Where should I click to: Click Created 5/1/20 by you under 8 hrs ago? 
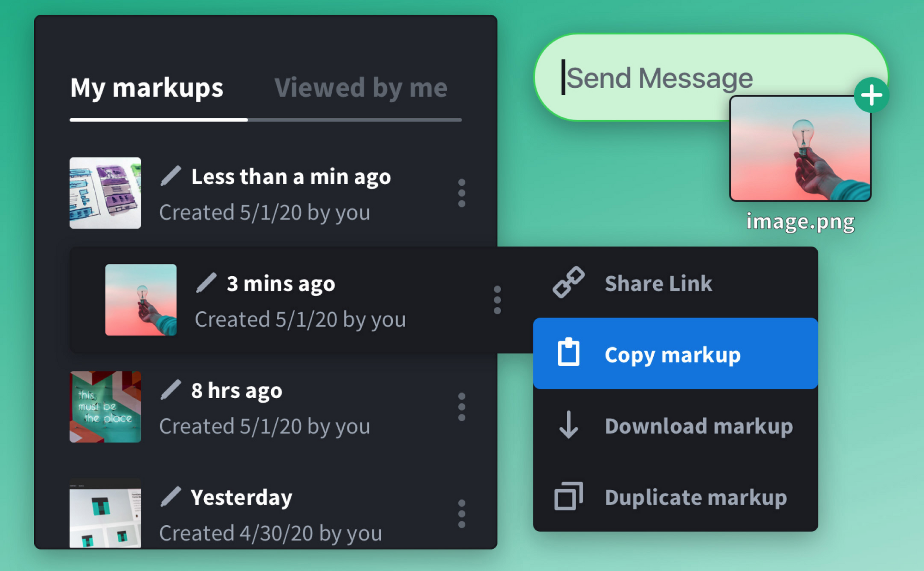point(265,426)
